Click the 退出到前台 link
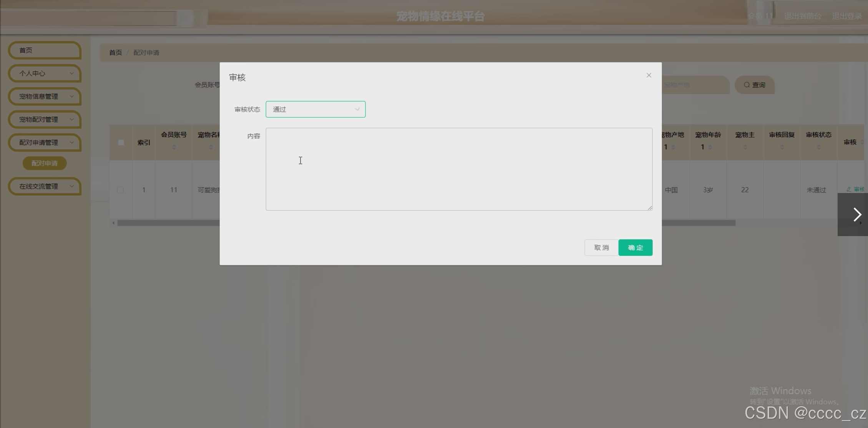The image size is (868, 428). click(x=802, y=16)
